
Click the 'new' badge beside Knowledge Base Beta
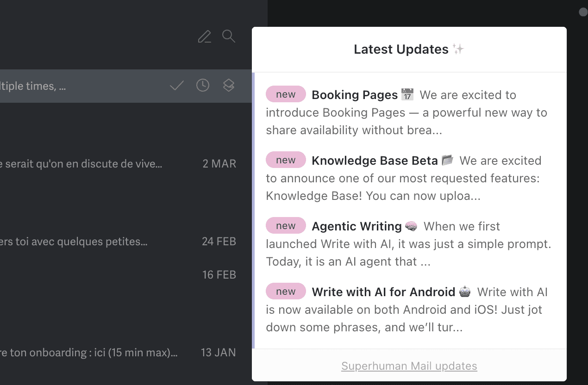pos(286,160)
